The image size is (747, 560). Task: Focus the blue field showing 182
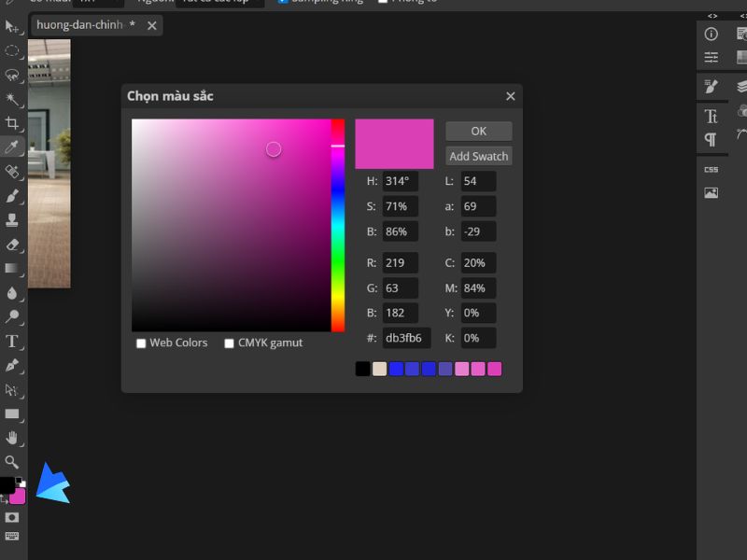click(x=401, y=313)
